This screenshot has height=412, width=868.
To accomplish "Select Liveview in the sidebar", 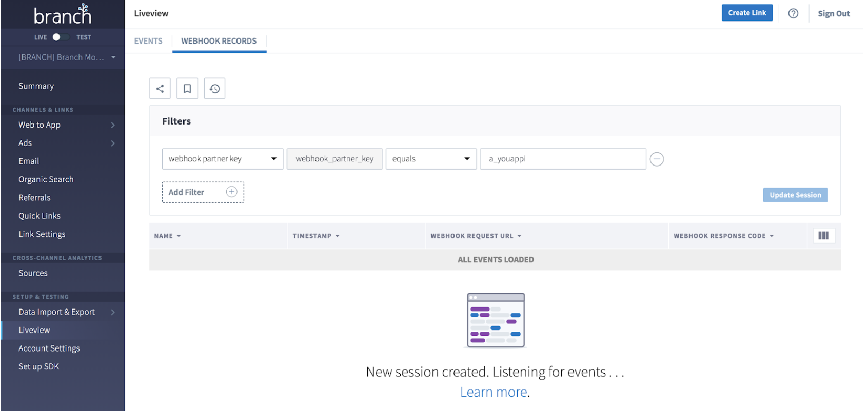I will pos(63,331).
